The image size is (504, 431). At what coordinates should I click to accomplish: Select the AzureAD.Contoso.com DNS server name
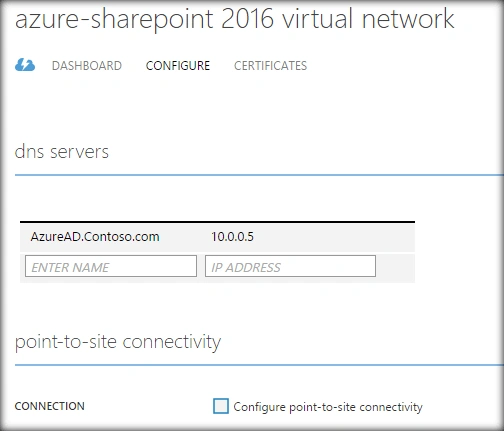(95, 237)
